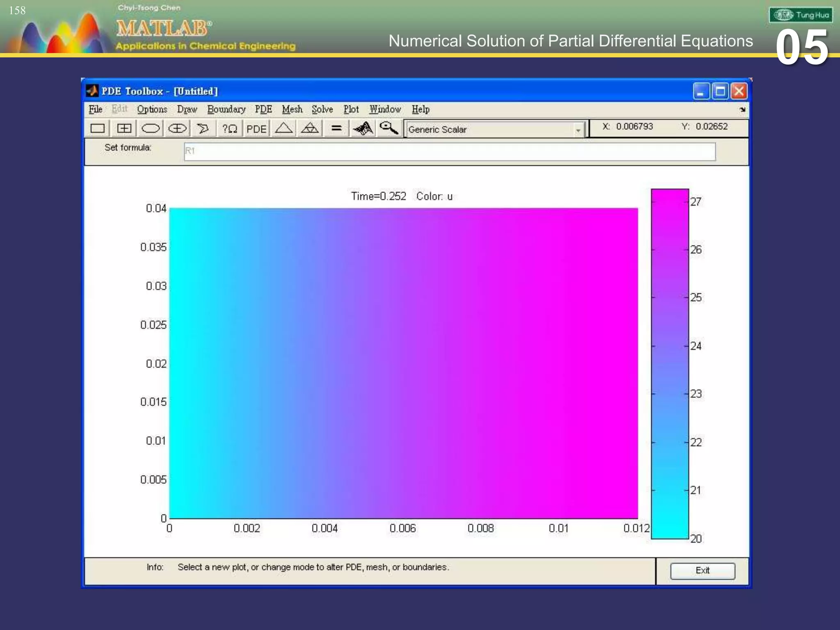Open the Mesh menu

(x=292, y=110)
